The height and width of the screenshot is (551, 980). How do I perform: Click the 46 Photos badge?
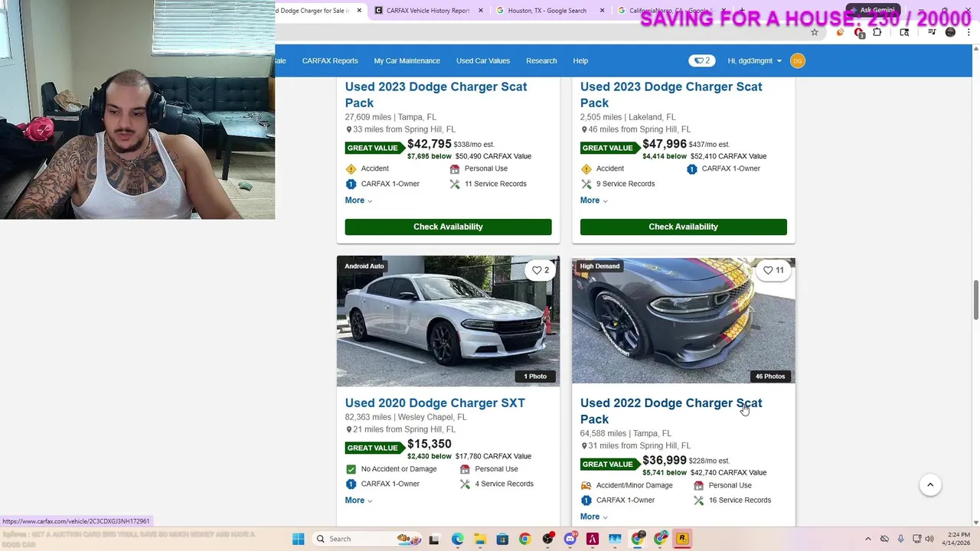(x=769, y=376)
